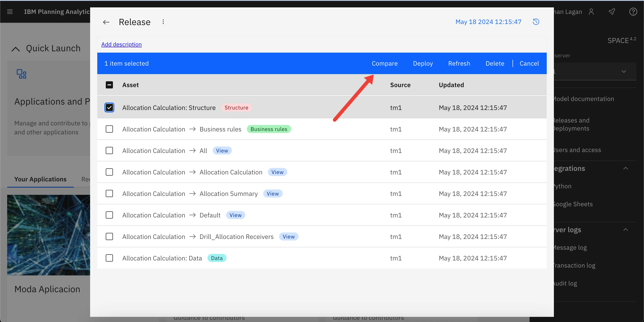Check the Allocation Summary row checkbox
644x322 pixels.
pyautogui.click(x=109, y=193)
